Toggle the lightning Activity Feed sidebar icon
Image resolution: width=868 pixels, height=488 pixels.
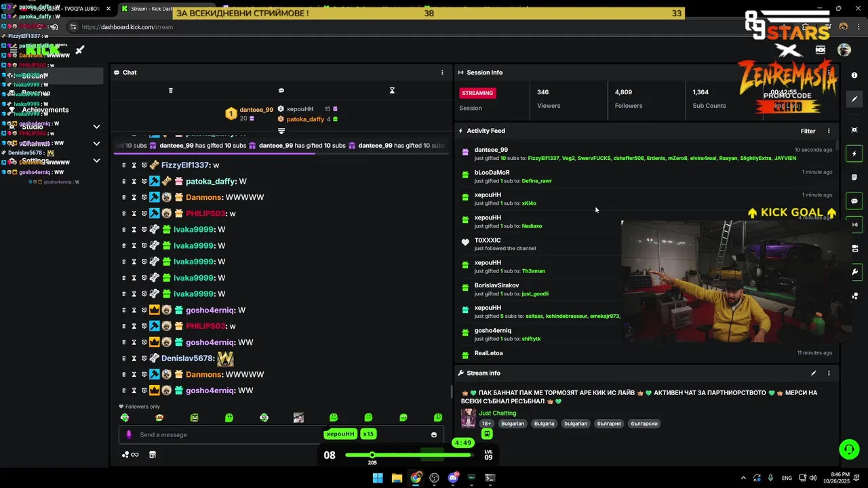[854, 154]
